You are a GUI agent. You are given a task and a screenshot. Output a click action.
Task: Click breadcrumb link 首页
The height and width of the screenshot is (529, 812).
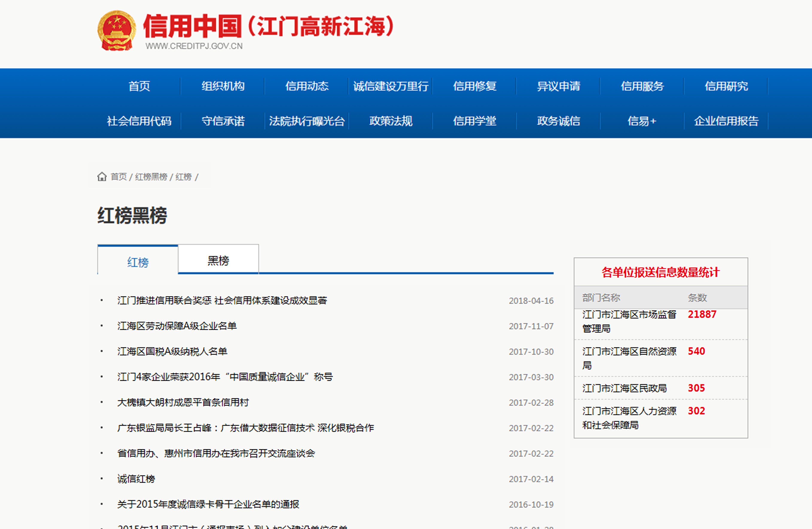click(119, 177)
